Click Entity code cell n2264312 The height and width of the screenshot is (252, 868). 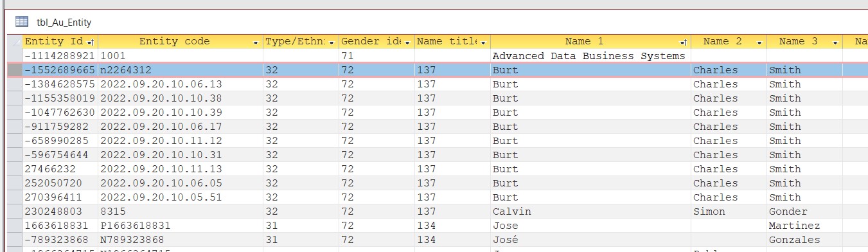(181, 70)
